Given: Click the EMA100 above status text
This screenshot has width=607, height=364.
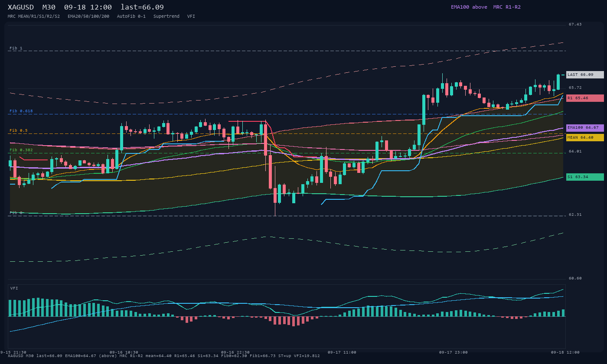Looking at the screenshot, I should point(469,7).
